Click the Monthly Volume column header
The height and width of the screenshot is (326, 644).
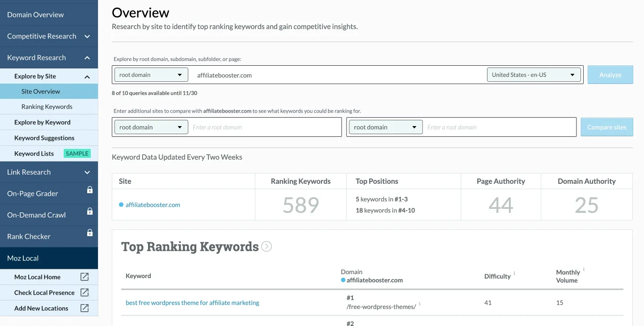(568, 276)
